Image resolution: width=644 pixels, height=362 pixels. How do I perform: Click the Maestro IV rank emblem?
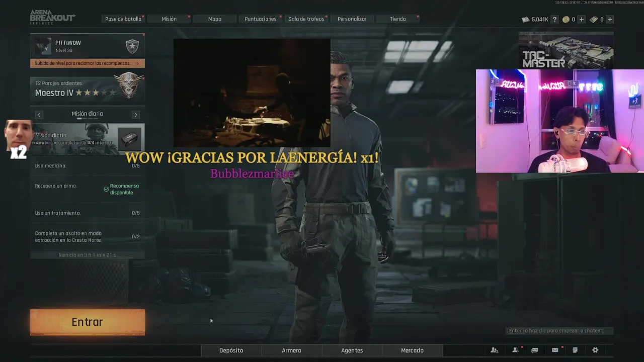pyautogui.click(x=128, y=84)
